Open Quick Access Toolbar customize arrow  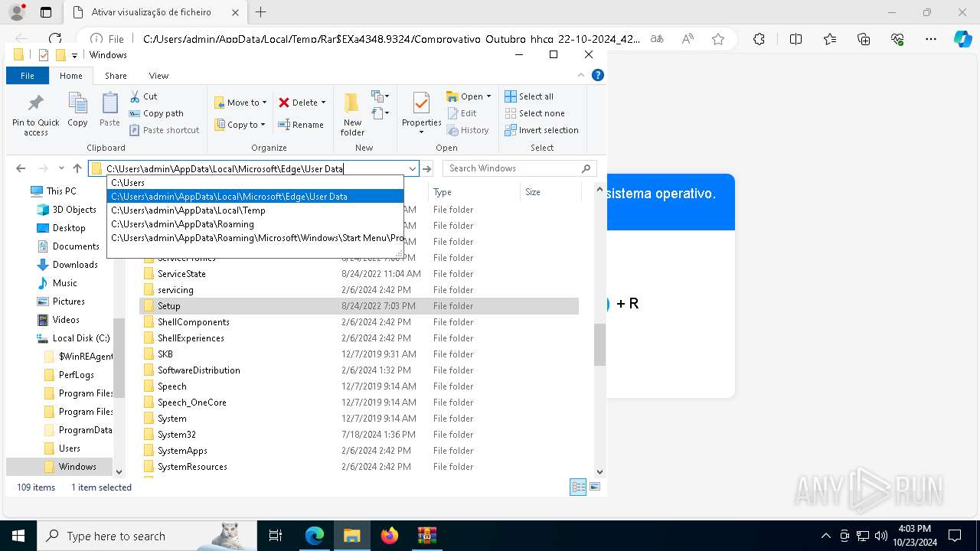pos(74,55)
